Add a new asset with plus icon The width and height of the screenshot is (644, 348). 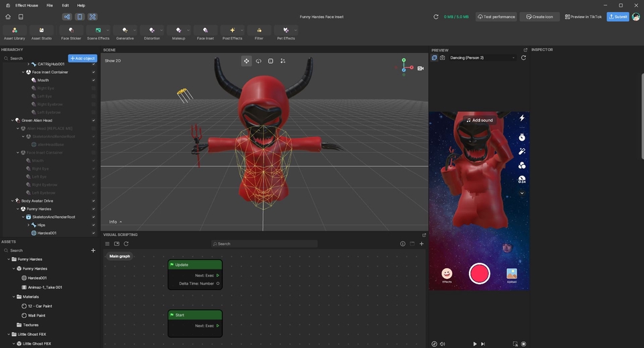coord(93,250)
